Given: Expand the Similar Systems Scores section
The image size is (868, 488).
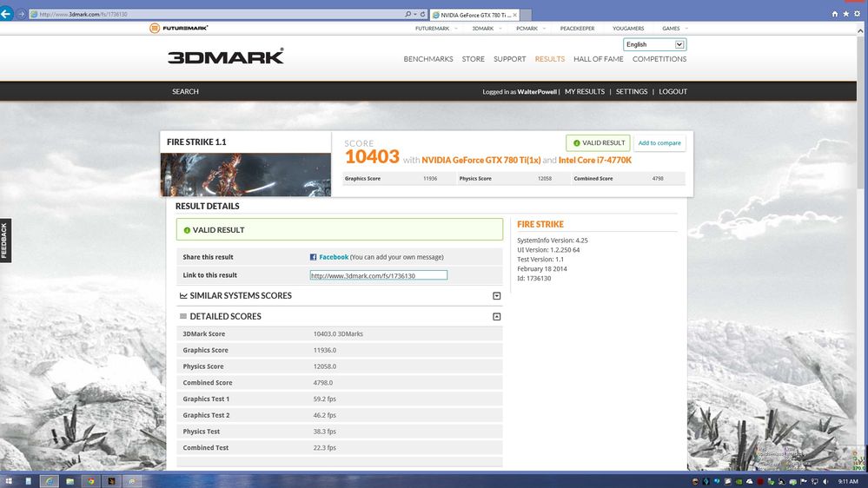Looking at the screenshot, I should [496, 296].
